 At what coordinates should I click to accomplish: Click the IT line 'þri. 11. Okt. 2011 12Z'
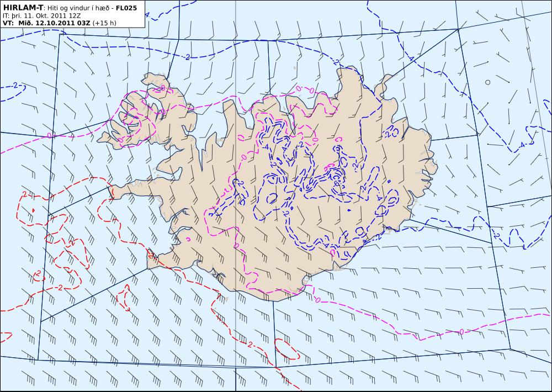pyautogui.click(x=46, y=16)
